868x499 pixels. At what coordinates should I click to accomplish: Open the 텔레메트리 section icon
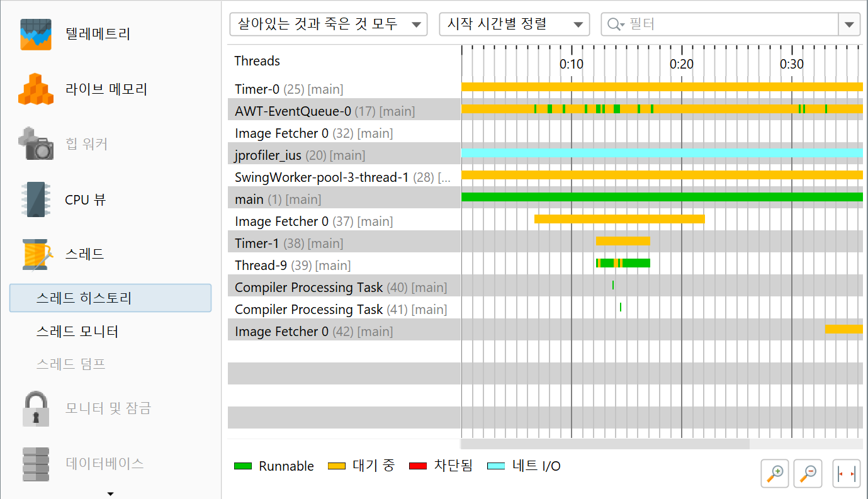[x=35, y=34]
